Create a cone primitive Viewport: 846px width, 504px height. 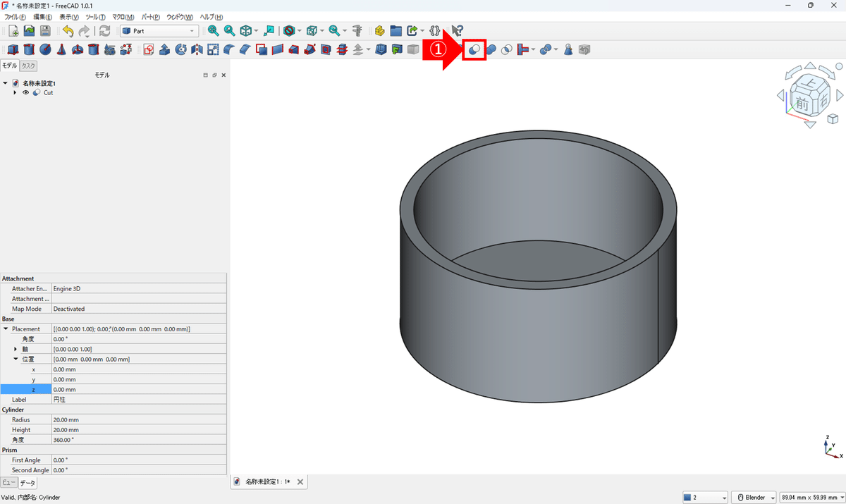pyautogui.click(x=61, y=49)
